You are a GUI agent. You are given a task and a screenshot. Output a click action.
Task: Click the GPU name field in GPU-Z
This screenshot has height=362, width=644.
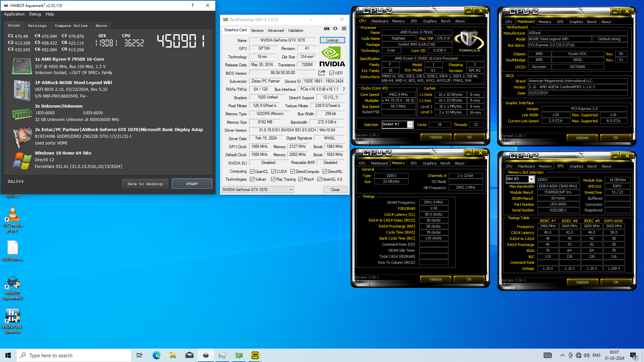click(x=282, y=40)
